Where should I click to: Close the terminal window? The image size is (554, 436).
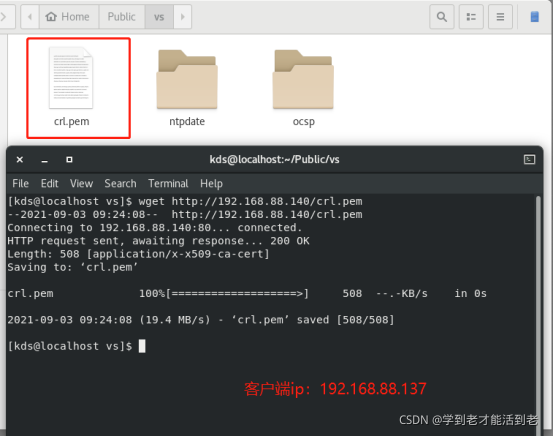(20, 160)
